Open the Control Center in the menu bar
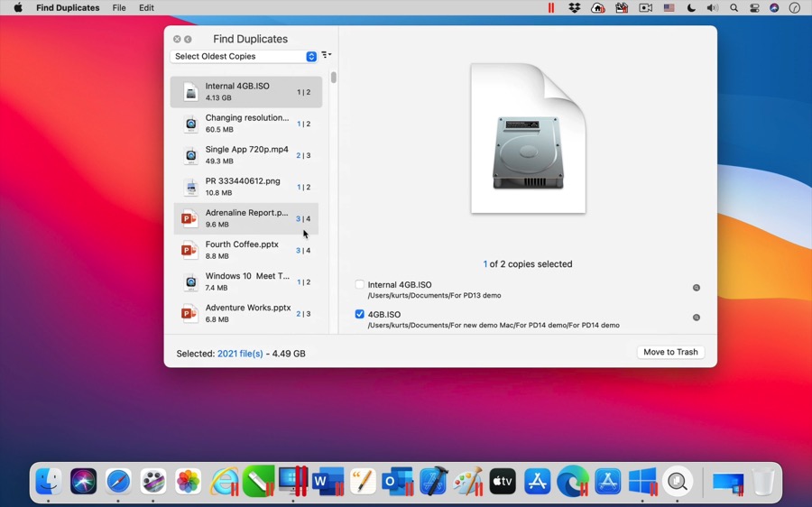812x507 pixels. coord(754,8)
